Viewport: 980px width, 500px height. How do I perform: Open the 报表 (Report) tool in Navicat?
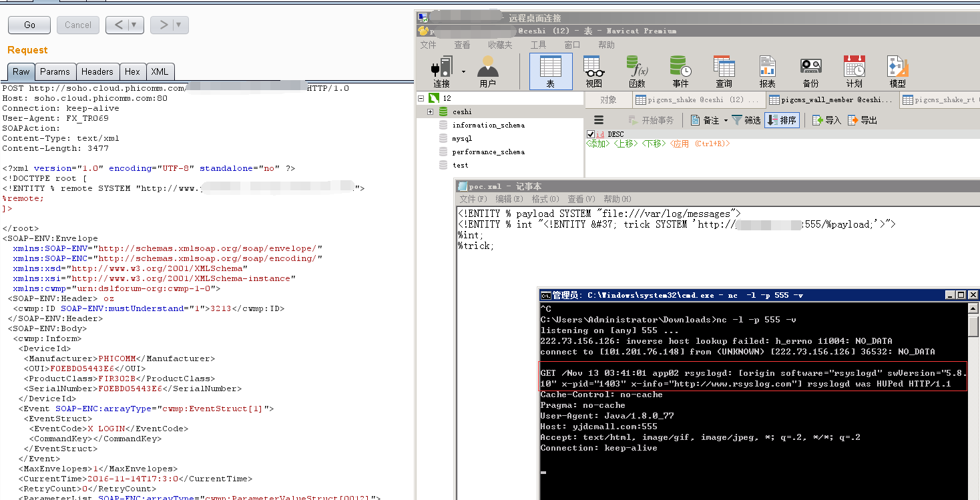(767, 72)
